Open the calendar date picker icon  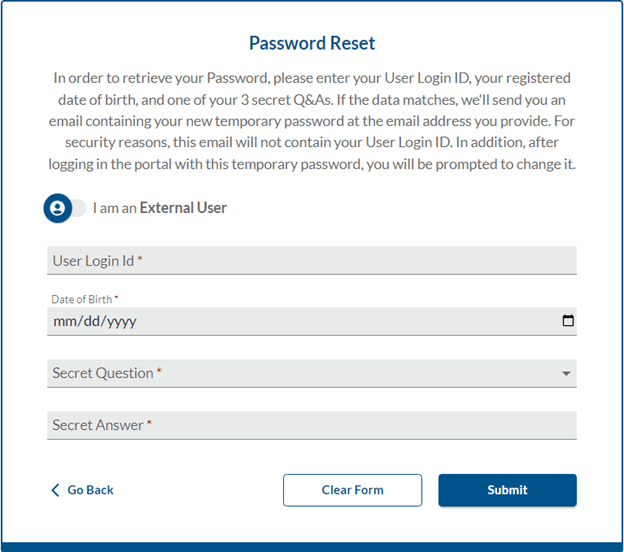tap(568, 320)
